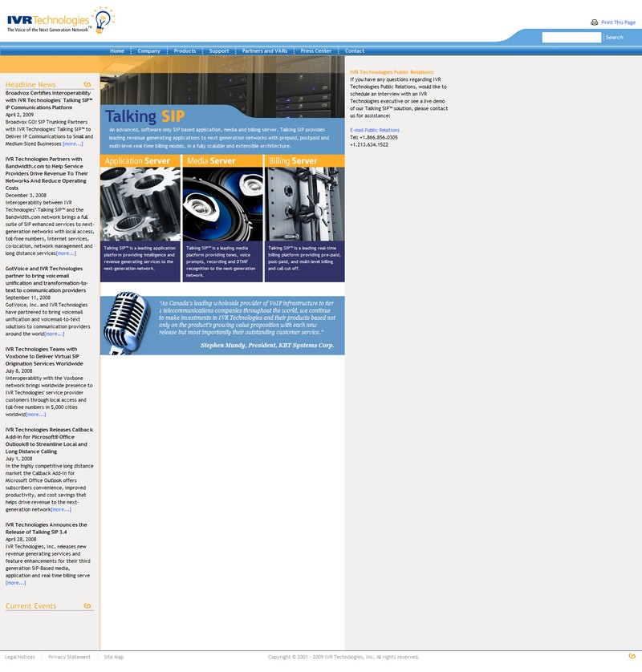Click more link for Bandwidth.com news item
The height and width of the screenshot is (672, 642).
(x=66, y=253)
